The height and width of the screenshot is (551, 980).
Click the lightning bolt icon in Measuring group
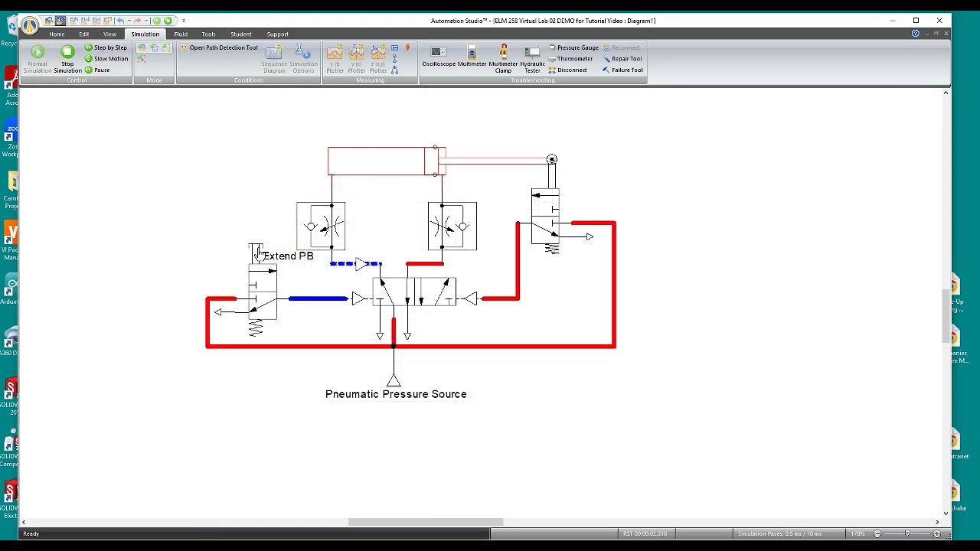[x=408, y=47]
